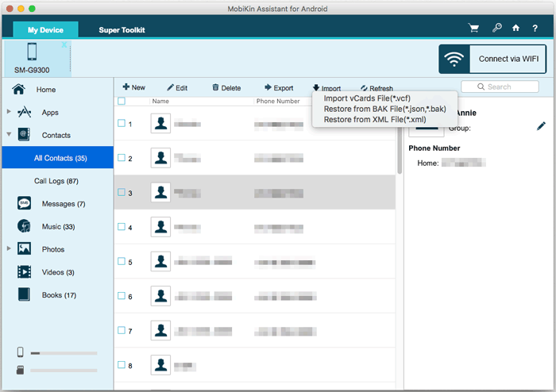Click the sidebar Home house icon
The height and width of the screenshot is (392, 556).
(18, 89)
